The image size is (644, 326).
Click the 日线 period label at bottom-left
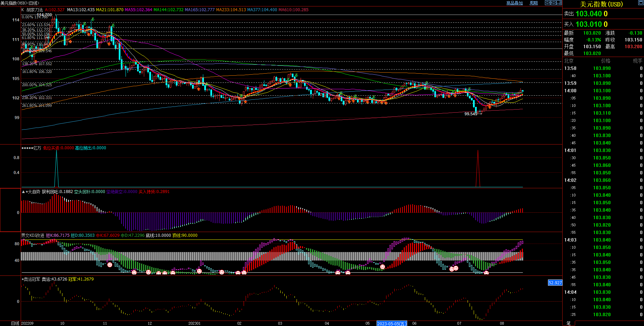[15, 323]
